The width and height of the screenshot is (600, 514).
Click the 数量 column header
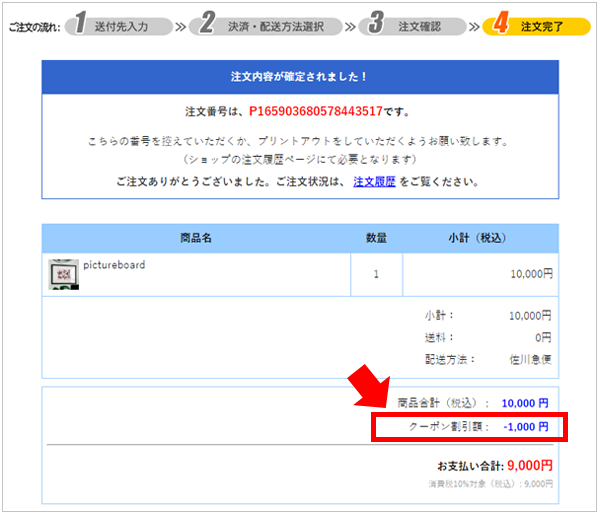coord(376,238)
